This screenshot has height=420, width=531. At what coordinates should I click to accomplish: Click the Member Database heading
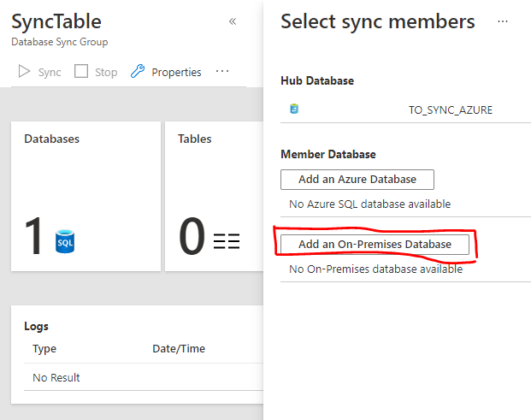328,155
